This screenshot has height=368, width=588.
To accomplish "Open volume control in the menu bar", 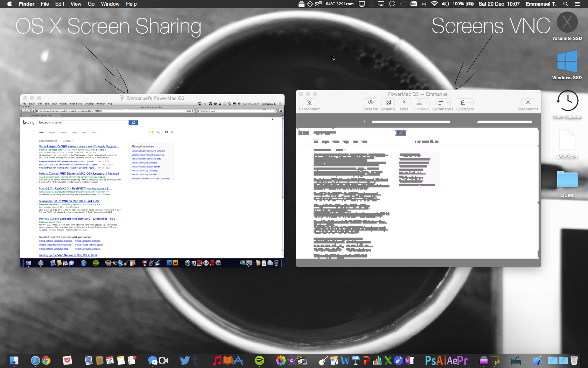I will click(x=445, y=4).
